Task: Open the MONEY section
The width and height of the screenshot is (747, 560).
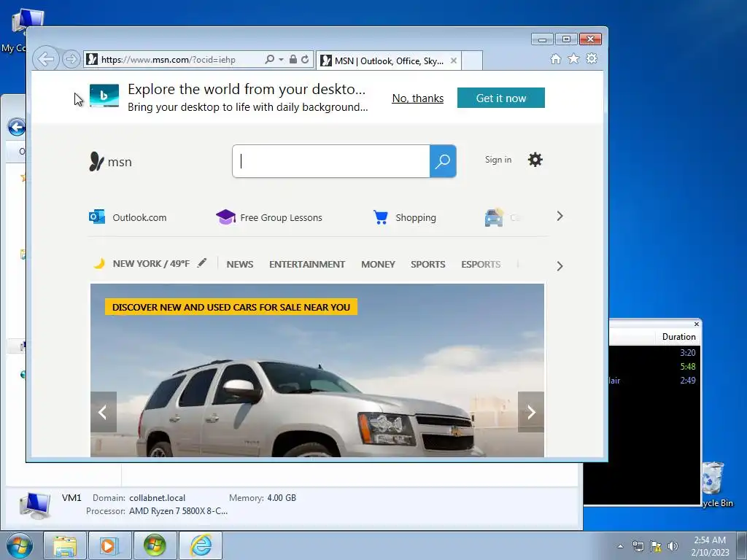Action: click(x=378, y=264)
